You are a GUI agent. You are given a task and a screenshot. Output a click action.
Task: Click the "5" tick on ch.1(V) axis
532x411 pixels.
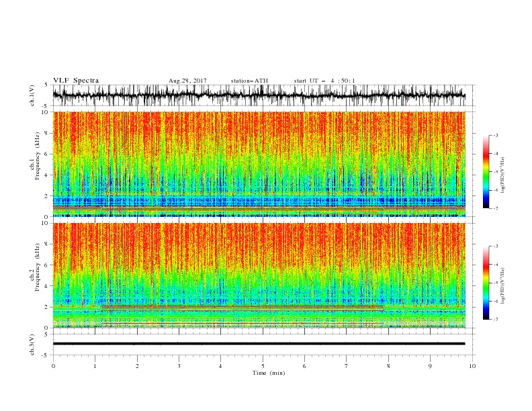[x=46, y=85]
